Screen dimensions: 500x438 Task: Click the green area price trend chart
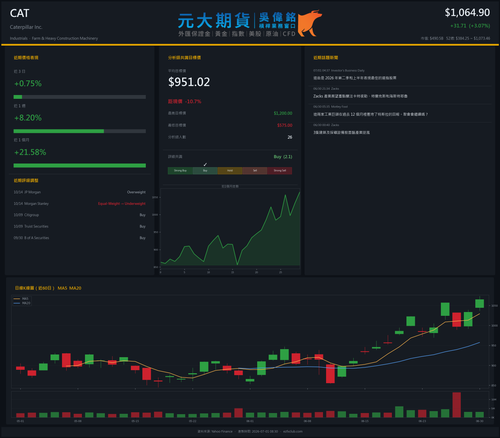tap(230, 228)
